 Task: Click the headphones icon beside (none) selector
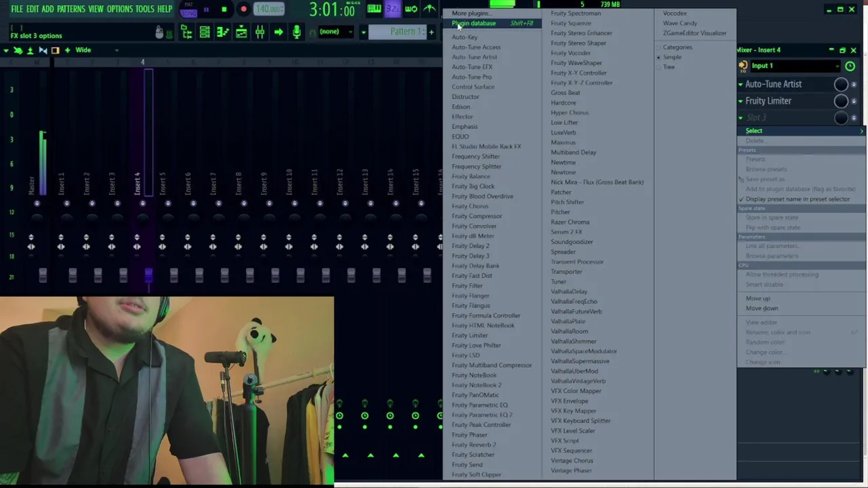(312, 32)
